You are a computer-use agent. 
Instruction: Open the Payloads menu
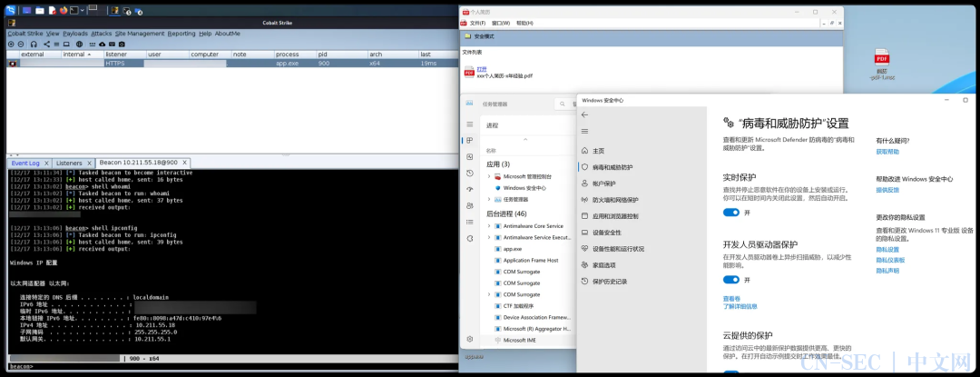(75, 34)
